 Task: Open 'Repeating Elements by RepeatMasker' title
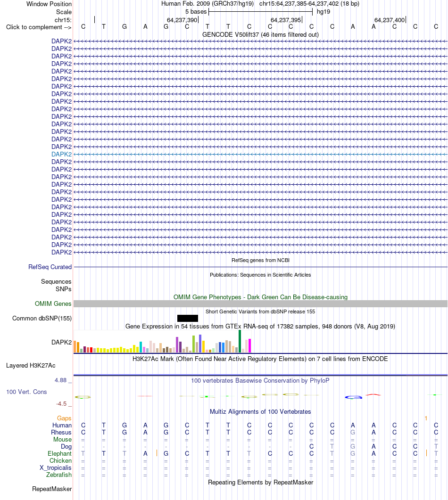coord(260,483)
